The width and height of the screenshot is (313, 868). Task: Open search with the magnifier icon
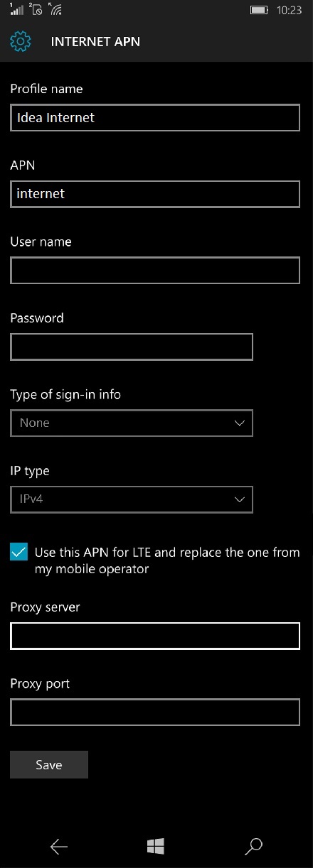[x=253, y=846]
